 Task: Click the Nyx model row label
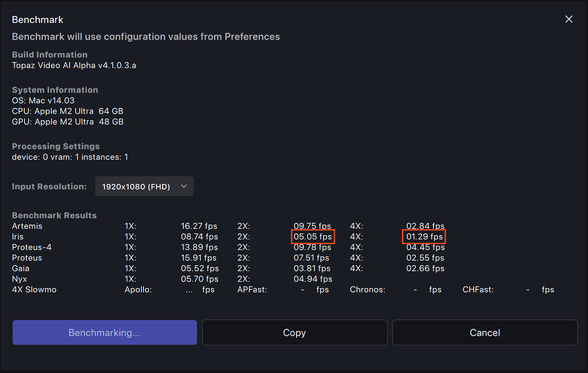19,279
